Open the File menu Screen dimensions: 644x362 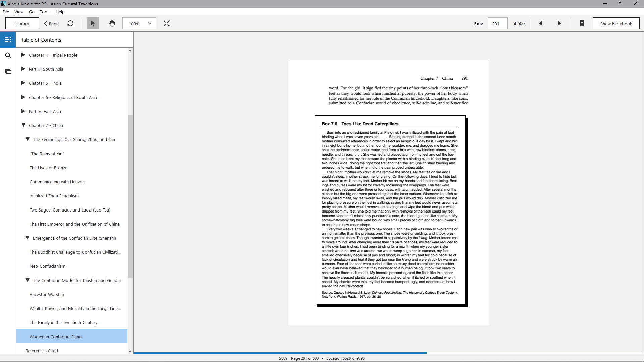click(6, 12)
